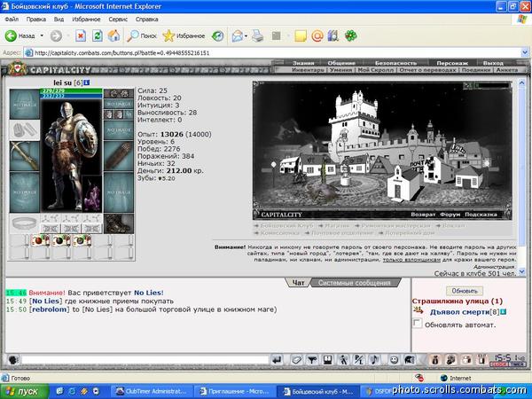Go back with the Назад button

point(20,35)
